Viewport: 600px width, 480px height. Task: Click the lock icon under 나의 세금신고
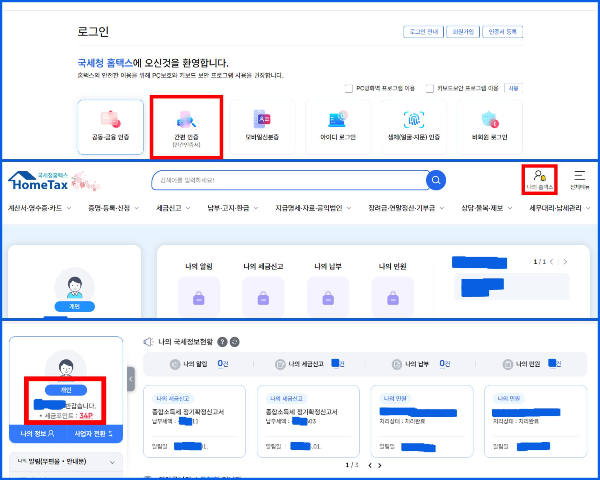263,297
